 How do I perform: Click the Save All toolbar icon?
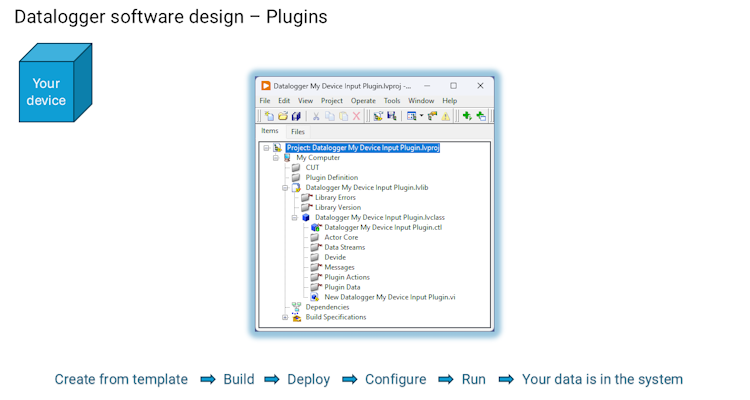tap(295, 116)
